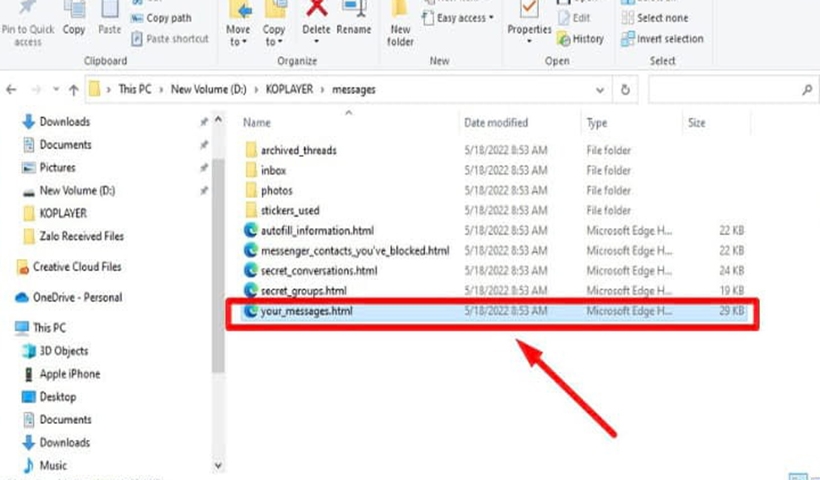Open file History
Screen dimensions: 820x480
pyautogui.click(x=580, y=39)
